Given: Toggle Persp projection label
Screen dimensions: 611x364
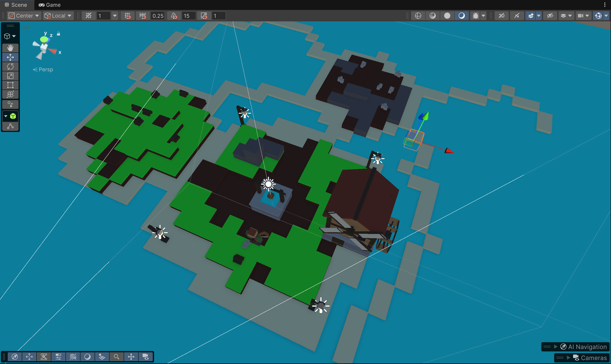Looking at the screenshot, I should (43, 69).
